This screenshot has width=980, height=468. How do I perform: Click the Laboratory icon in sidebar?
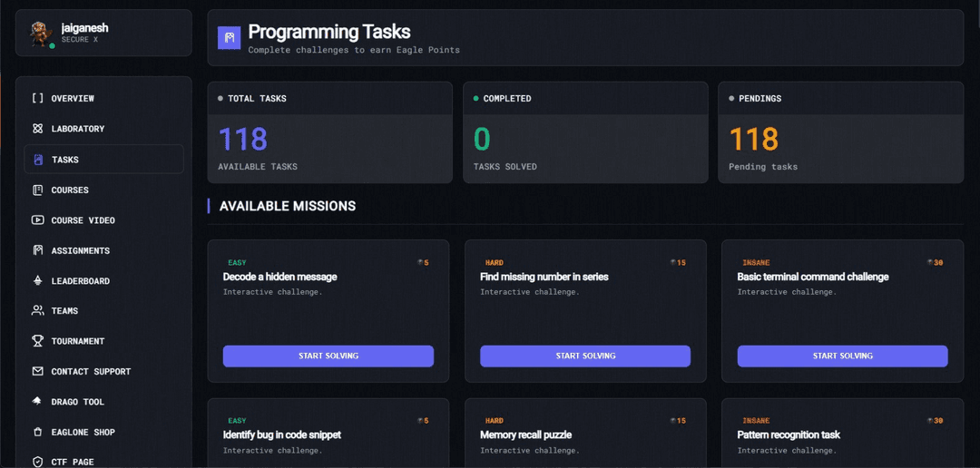pyautogui.click(x=37, y=129)
